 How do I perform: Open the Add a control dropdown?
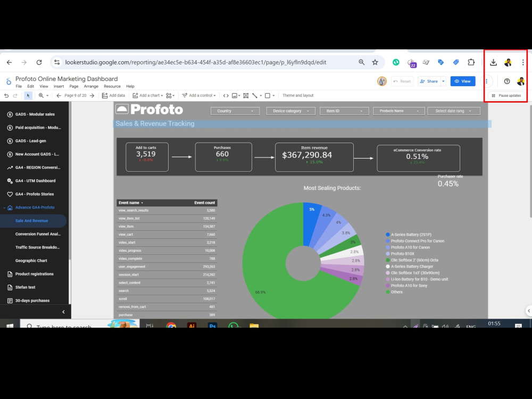(x=199, y=96)
